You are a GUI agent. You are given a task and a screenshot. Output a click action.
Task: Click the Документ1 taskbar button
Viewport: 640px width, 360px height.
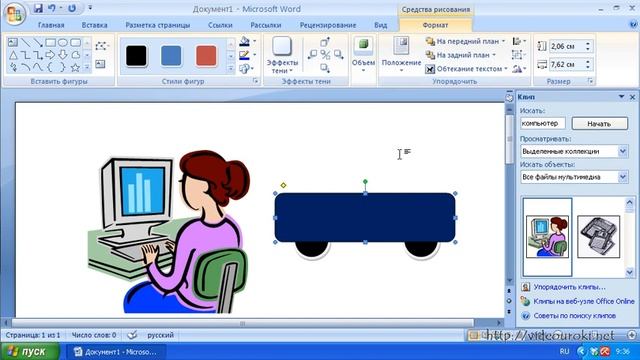click(x=116, y=352)
